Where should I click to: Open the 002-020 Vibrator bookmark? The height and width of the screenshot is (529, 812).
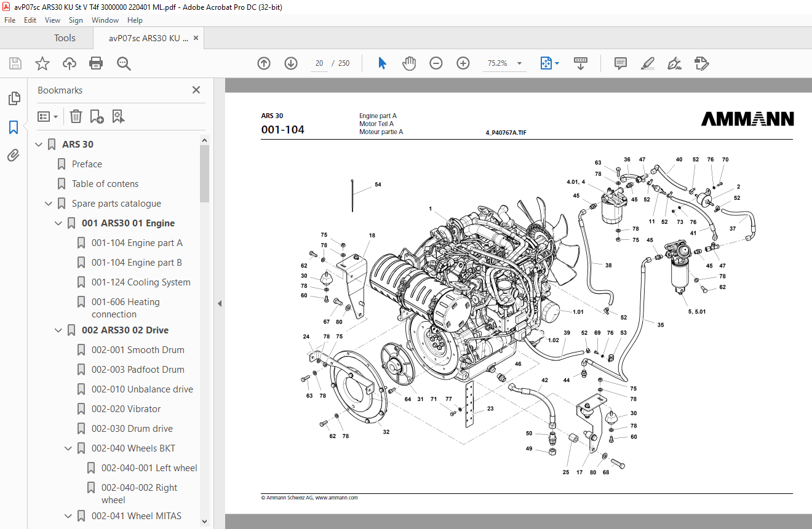click(x=126, y=409)
